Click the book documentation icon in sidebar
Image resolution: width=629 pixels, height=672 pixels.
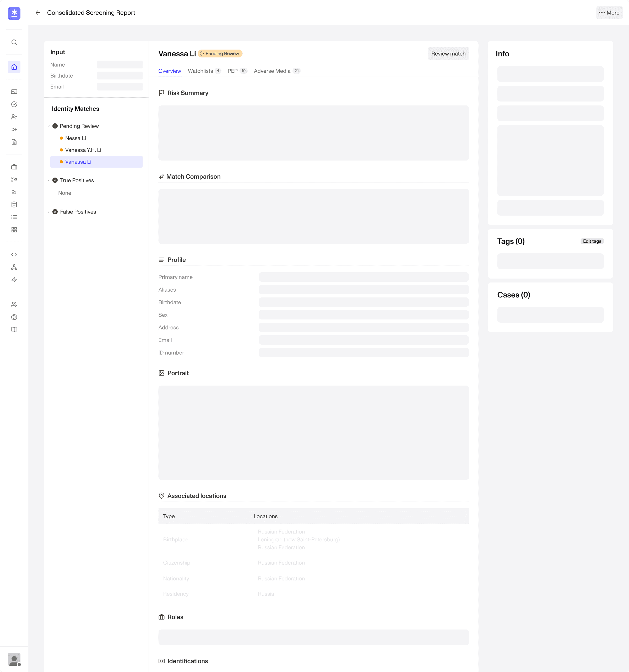point(14,330)
